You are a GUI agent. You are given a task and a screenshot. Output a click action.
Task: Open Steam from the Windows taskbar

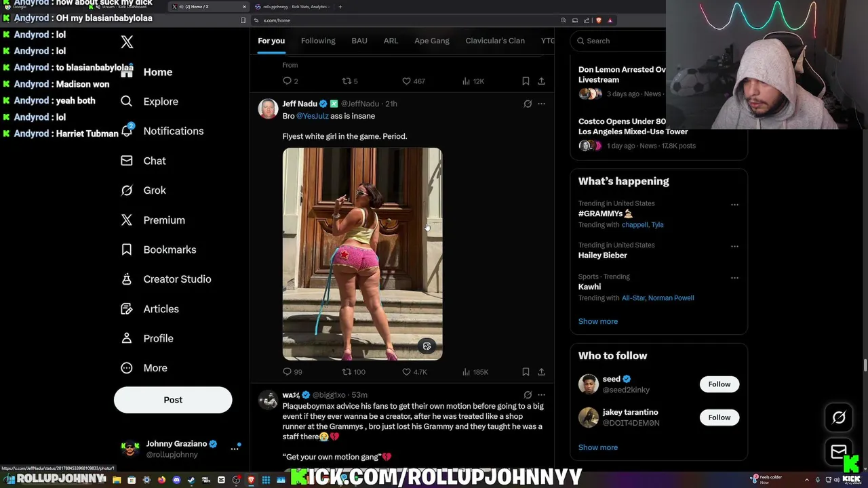pyautogui.click(x=191, y=480)
